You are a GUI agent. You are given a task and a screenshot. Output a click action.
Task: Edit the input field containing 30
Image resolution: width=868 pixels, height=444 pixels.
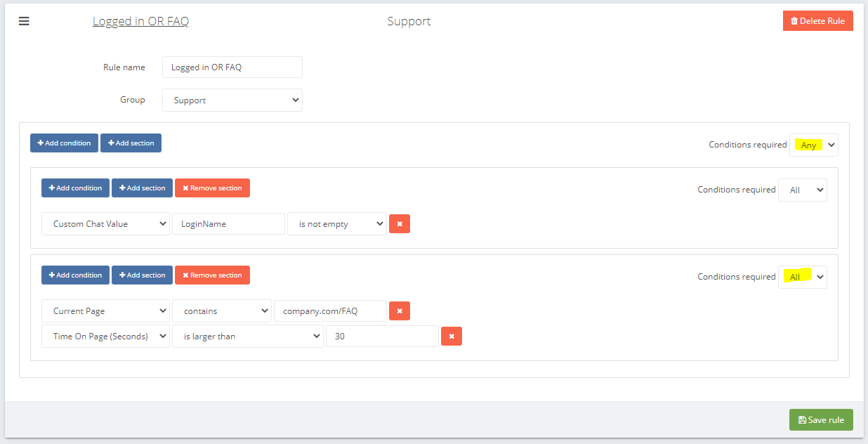tap(382, 336)
